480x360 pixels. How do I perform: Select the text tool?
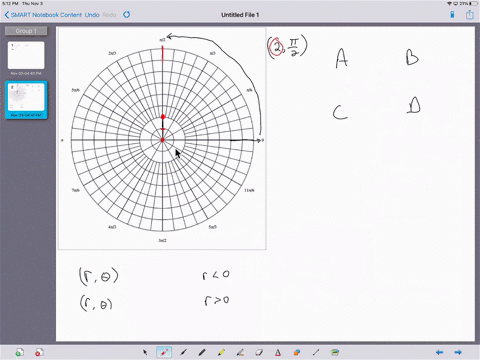278,352
